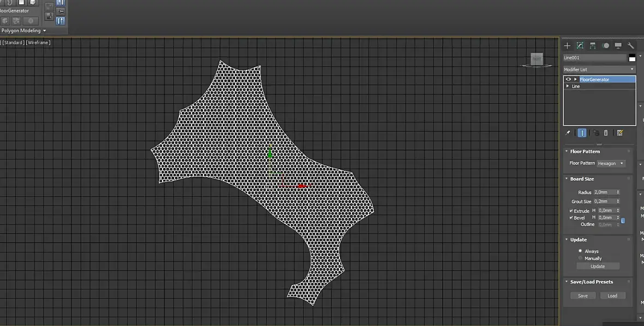Expand the FloorGenerator modifier arrow

575,79
